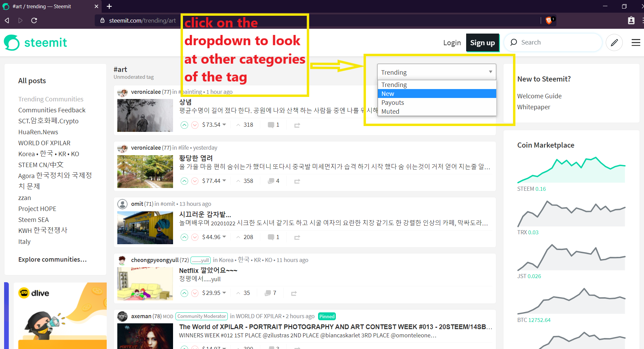Viewport: 644px width, 349px height.
Task: Select Trending in the sort dropdown list
Action: 437,85
